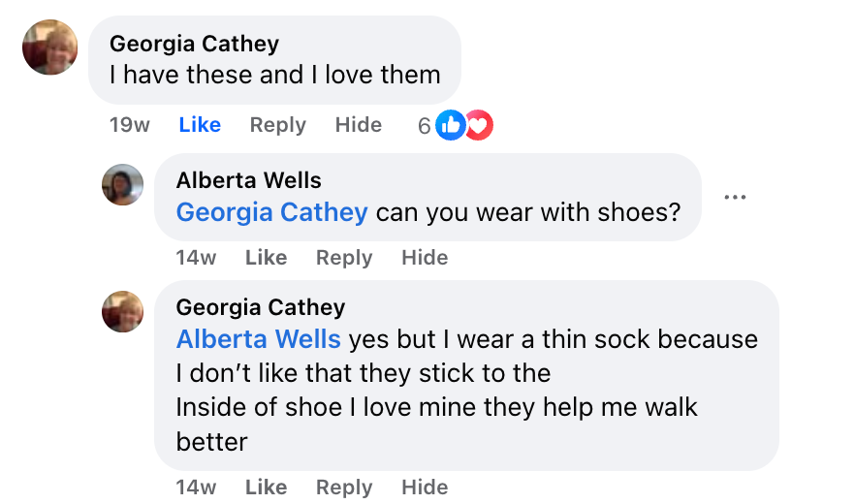This screenshot has height=504, width=855.
Task: Open the 19w timestamp link
Action: (129, 125)
